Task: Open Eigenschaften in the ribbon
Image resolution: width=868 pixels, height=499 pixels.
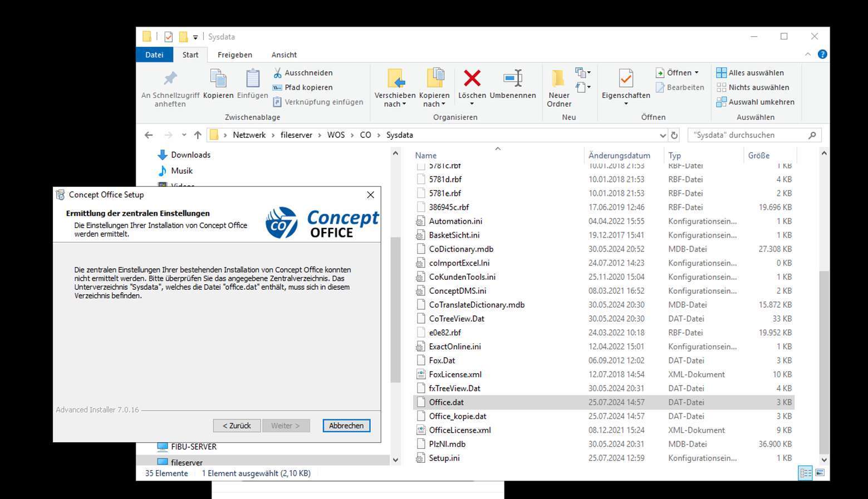Action: 626,88
